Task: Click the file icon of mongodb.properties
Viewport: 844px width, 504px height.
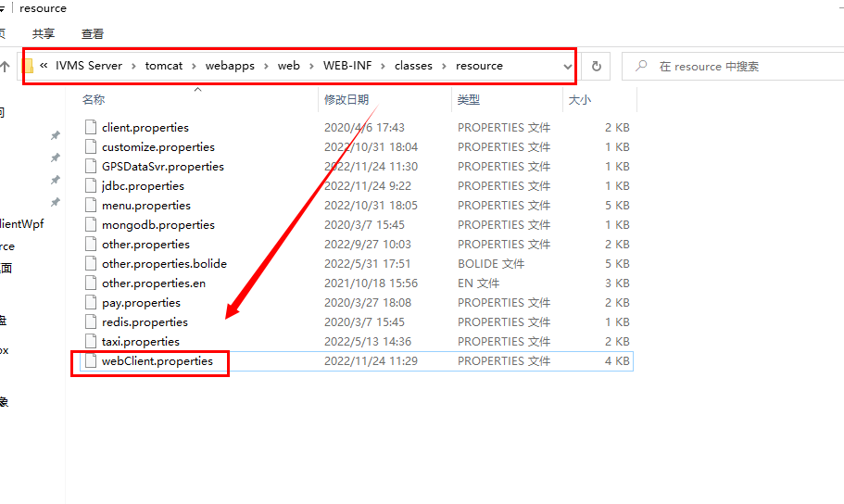Action: pos(91,224)
